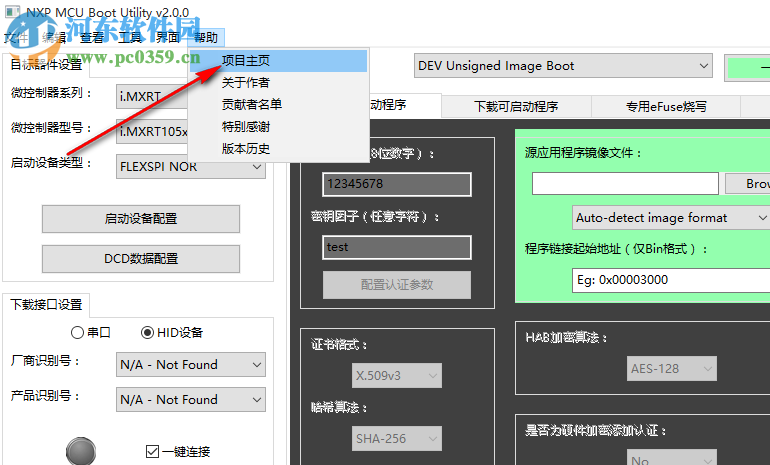The width and height of the screenshot is (770, 465).
Task: Click the Eg: 0x00003000 address field
Action: [671, 280]
